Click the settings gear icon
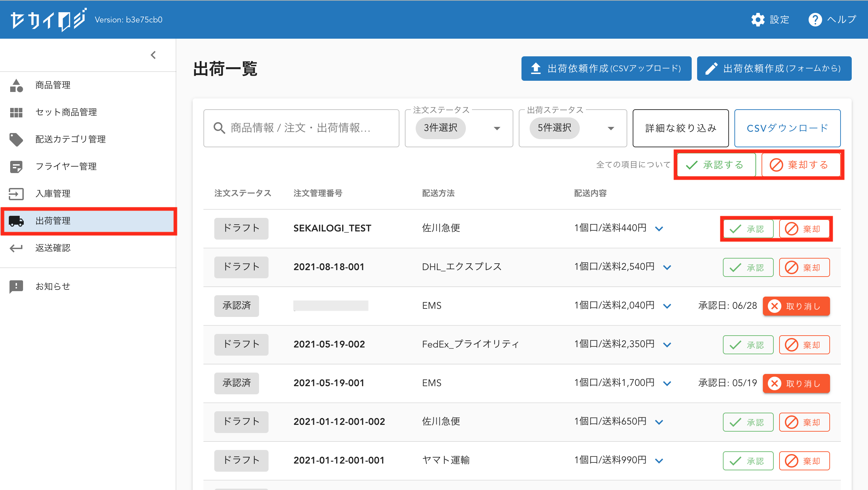 [x=758, y=20]
